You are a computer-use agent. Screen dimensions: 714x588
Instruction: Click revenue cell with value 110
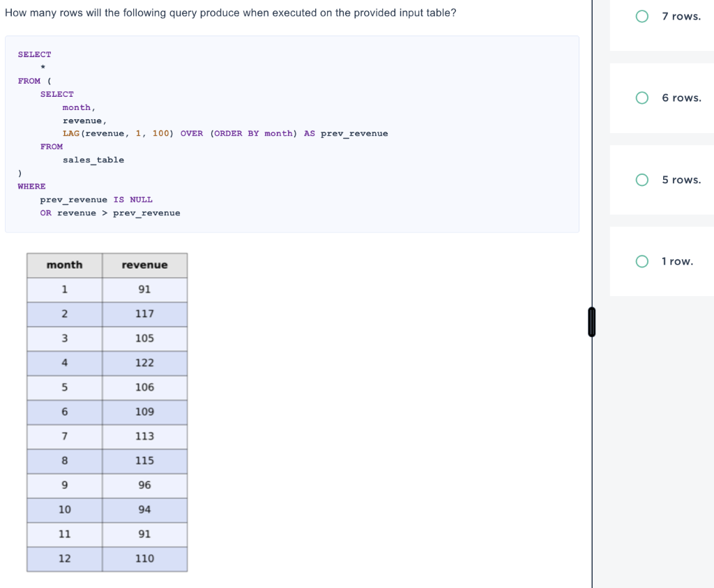(x=145, y=559)
